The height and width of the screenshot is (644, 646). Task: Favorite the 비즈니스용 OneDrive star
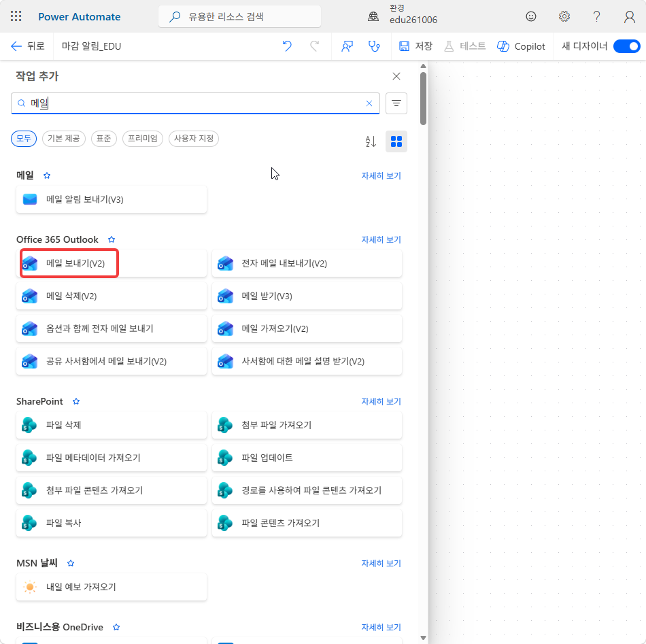point(116,627)
